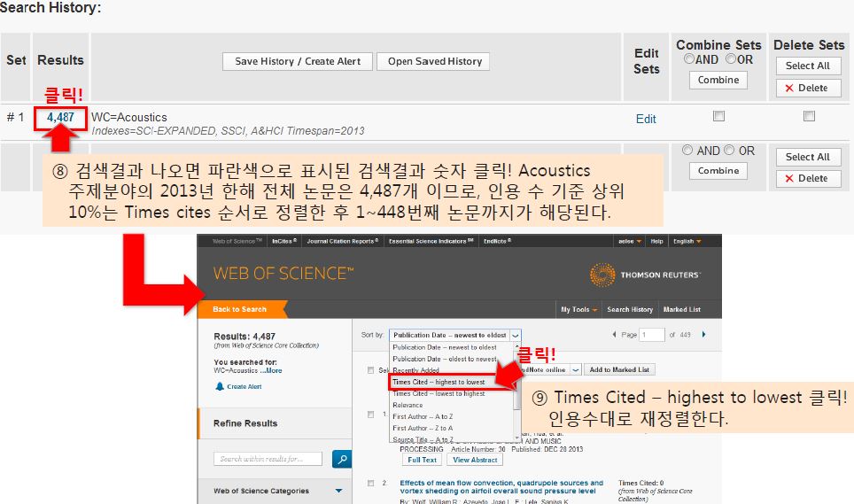Click the Edit link for set #1
Screen dimensions: 854x504
point(646,120)
